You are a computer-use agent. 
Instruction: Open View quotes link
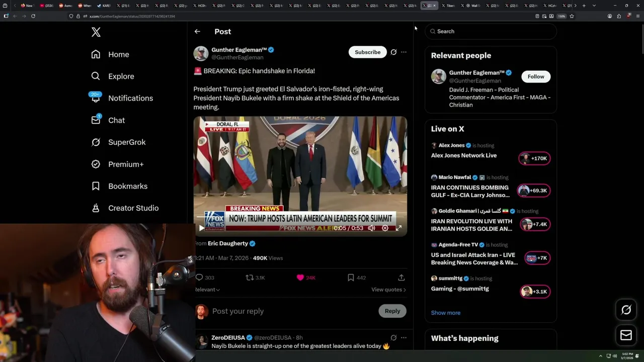(x=388, y=290)
